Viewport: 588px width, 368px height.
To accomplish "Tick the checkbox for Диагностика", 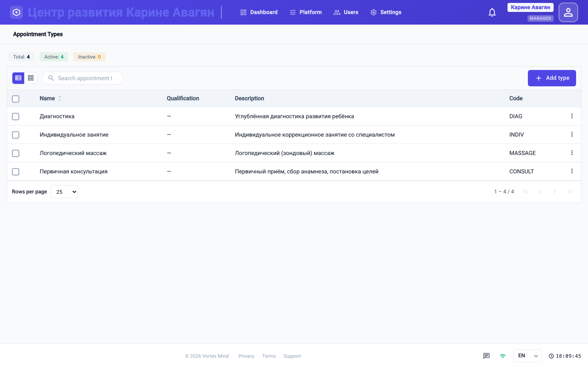I will [x=15, y=116].
